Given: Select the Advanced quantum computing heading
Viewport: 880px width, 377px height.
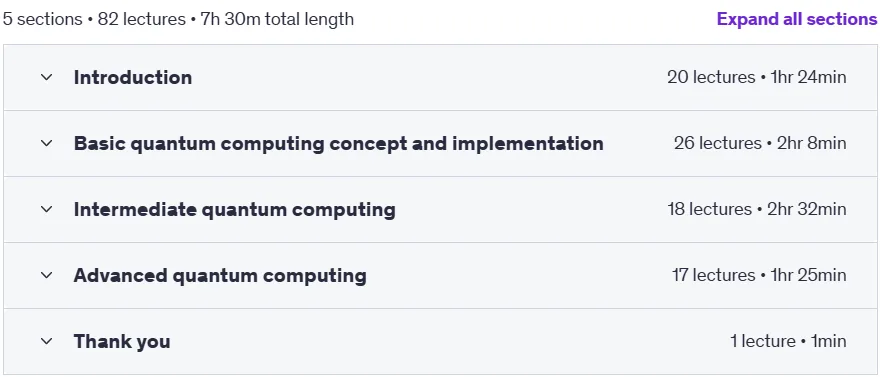Looking at the screenshot, I should 220,275.
